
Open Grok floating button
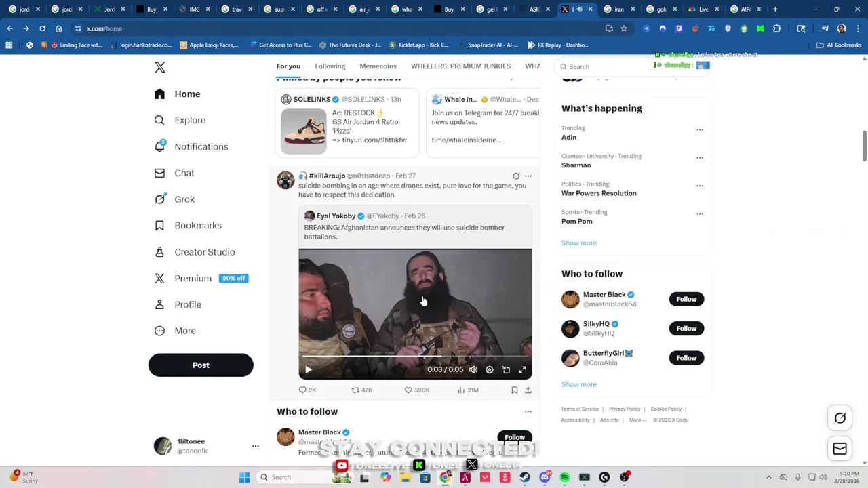840,418
